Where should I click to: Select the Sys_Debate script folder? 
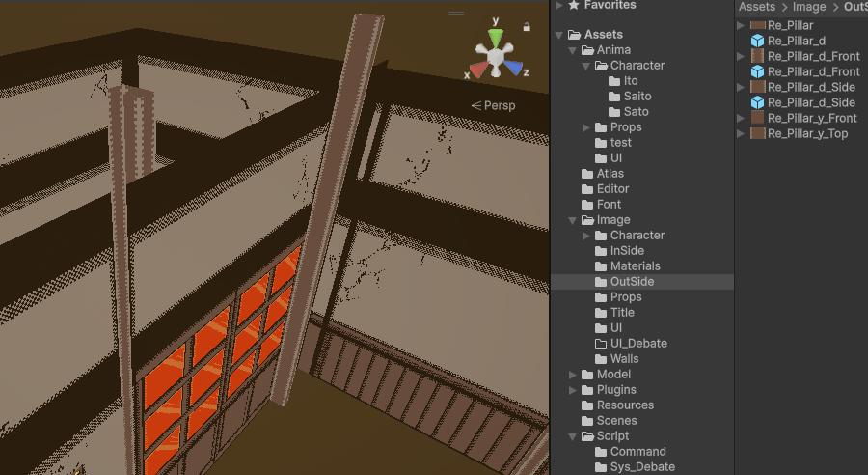pos(642,467)
